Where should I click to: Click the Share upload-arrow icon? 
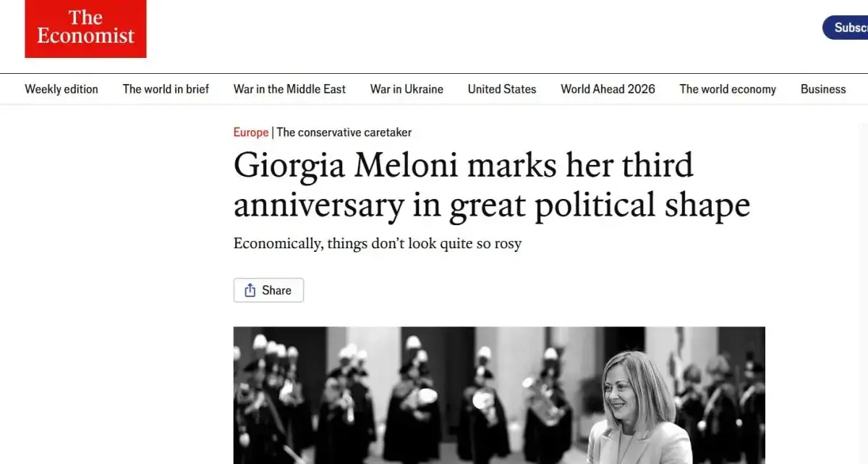pyautogui.click(x=252, y=290)
